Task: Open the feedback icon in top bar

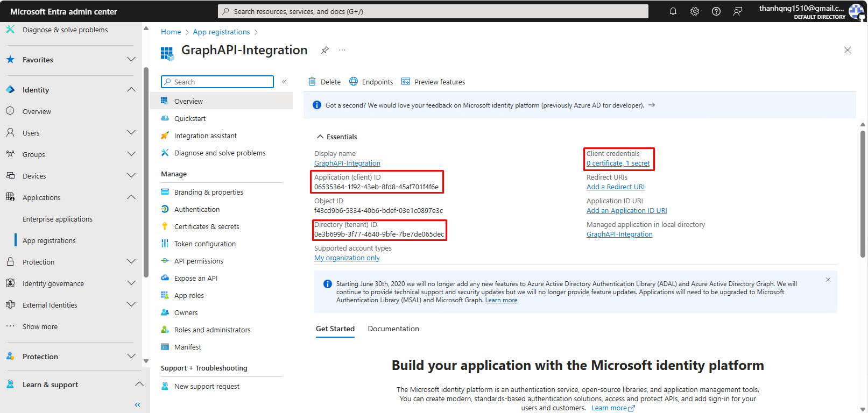Action: [x=738, y=11]
